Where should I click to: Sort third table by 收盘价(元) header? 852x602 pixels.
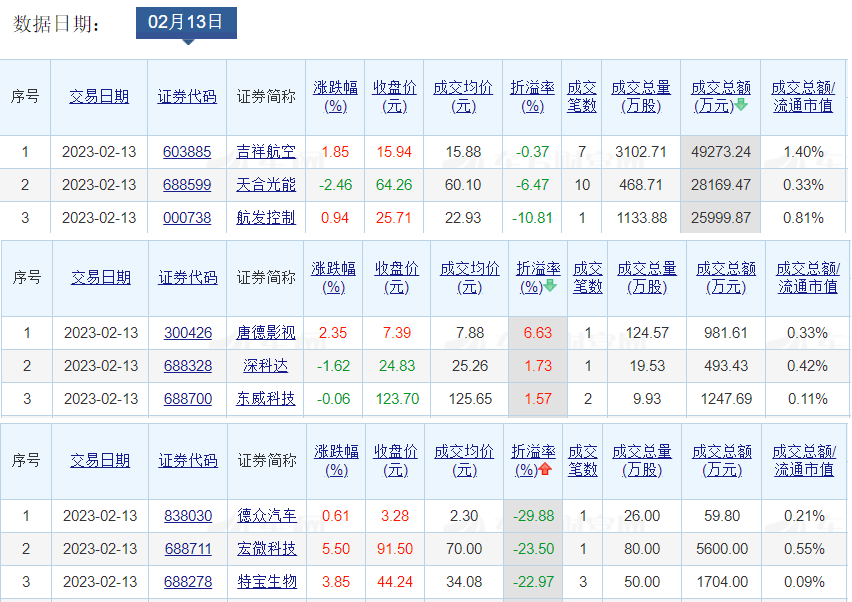click(x=396, y=460)
